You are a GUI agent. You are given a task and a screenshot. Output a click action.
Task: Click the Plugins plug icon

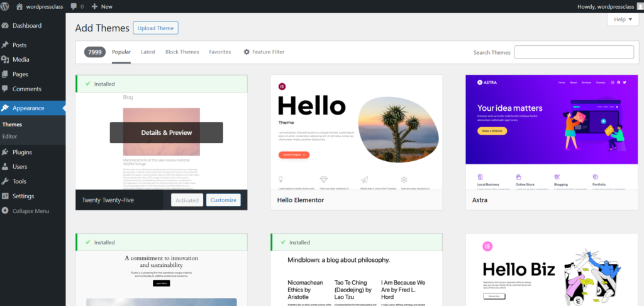click(5, 152)
